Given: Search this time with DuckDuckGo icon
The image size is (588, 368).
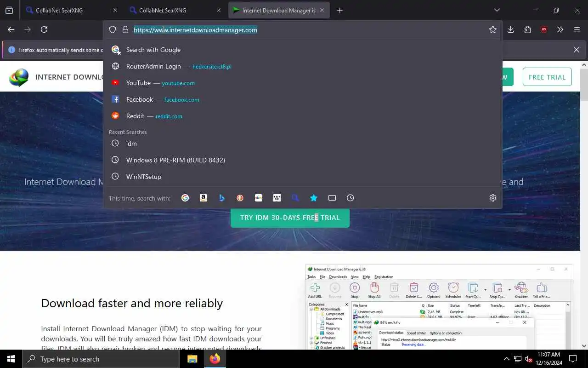Looking at the screenshot, I should [x=240, y=198].
